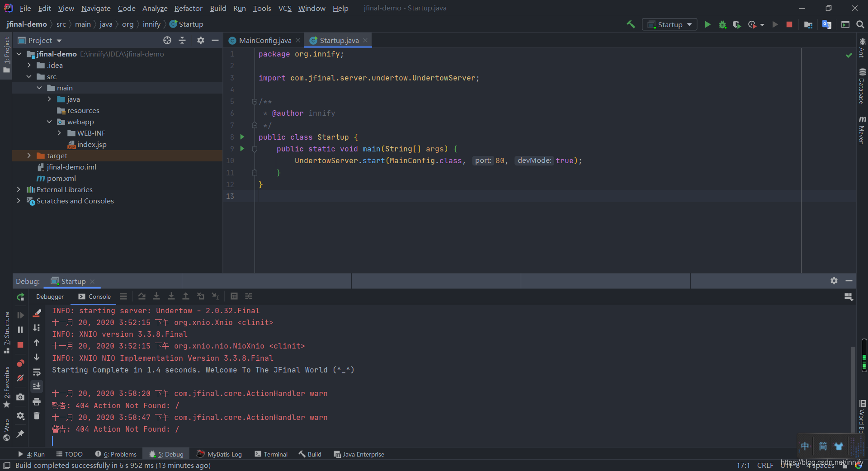Expand the target folder
Screen dimensions: 868x471
tap(29, 155)
